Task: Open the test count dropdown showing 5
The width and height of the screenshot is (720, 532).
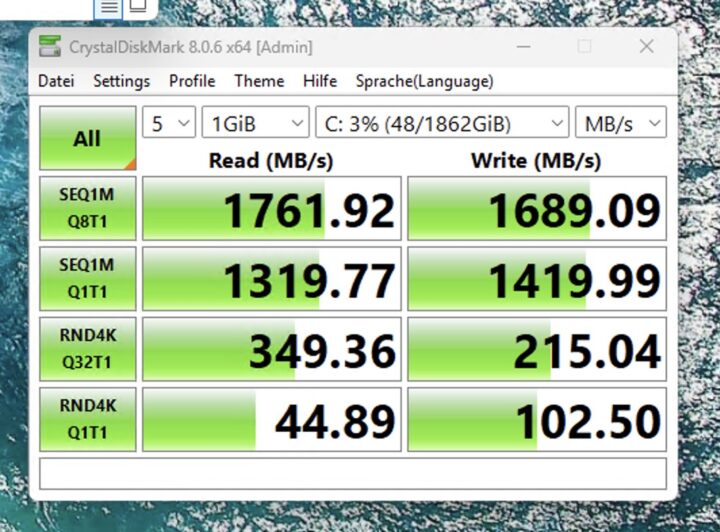Action: (x=169, y=124)
